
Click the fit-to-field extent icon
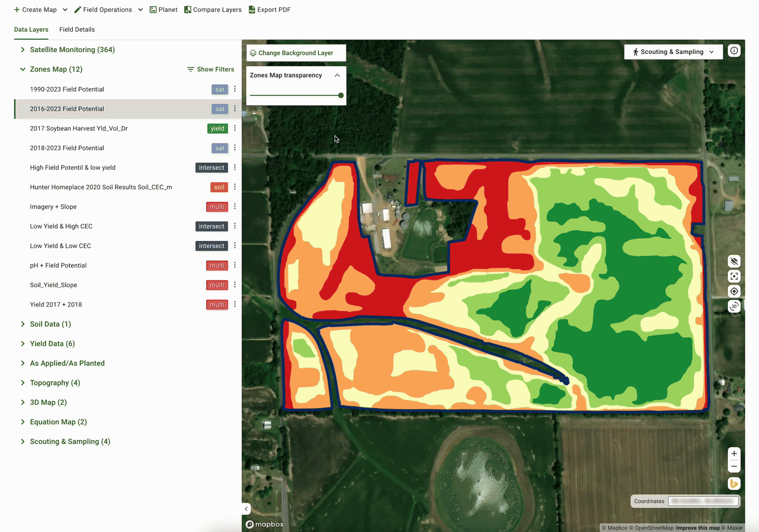[x=734, y=277]
